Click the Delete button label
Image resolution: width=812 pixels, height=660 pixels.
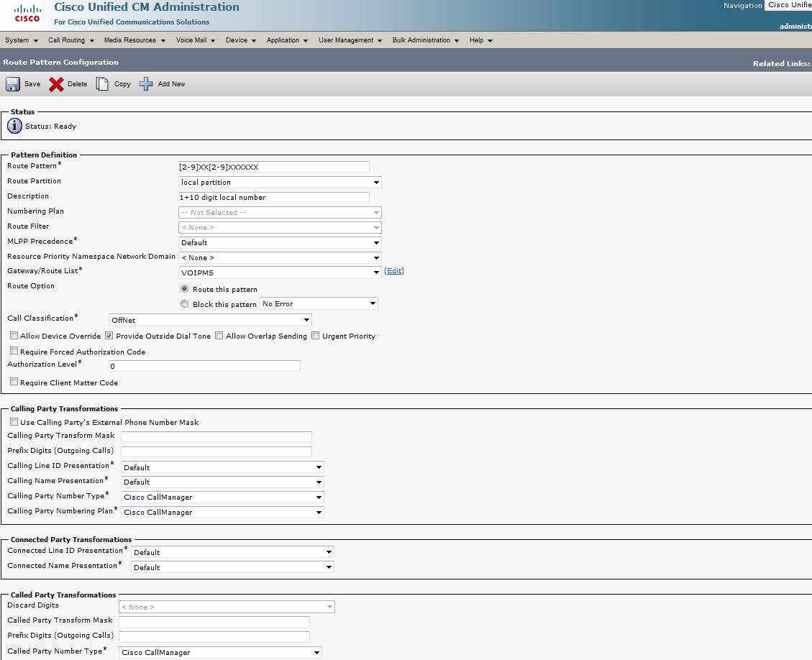77,84
